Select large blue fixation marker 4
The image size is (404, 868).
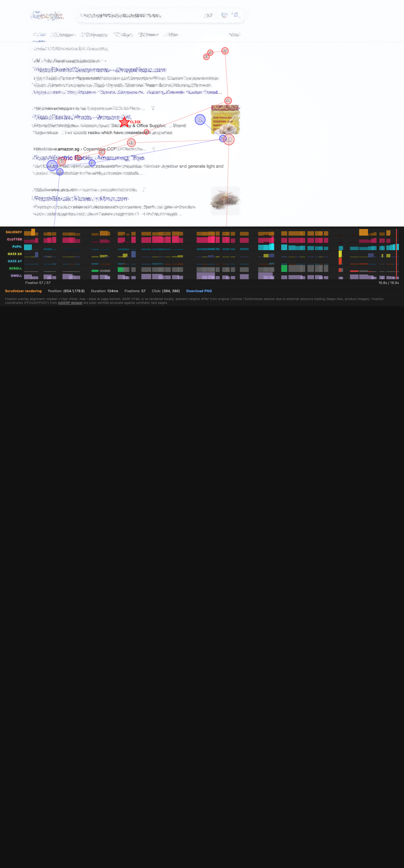52,165
